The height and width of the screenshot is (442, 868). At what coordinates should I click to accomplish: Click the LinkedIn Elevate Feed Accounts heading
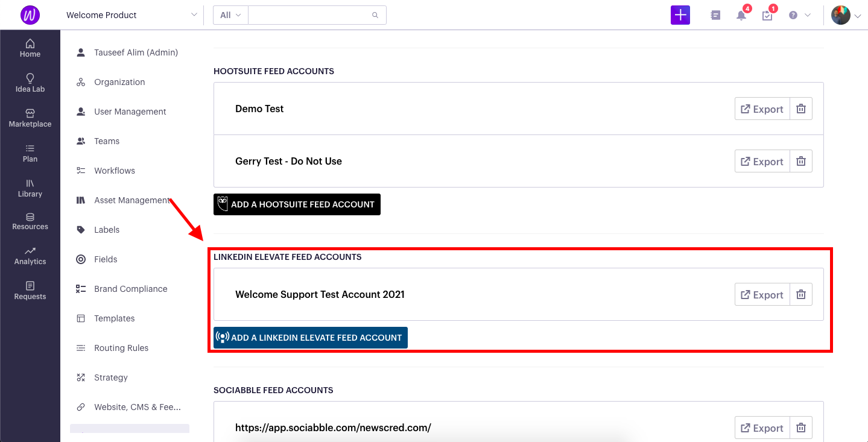(288, 257)
